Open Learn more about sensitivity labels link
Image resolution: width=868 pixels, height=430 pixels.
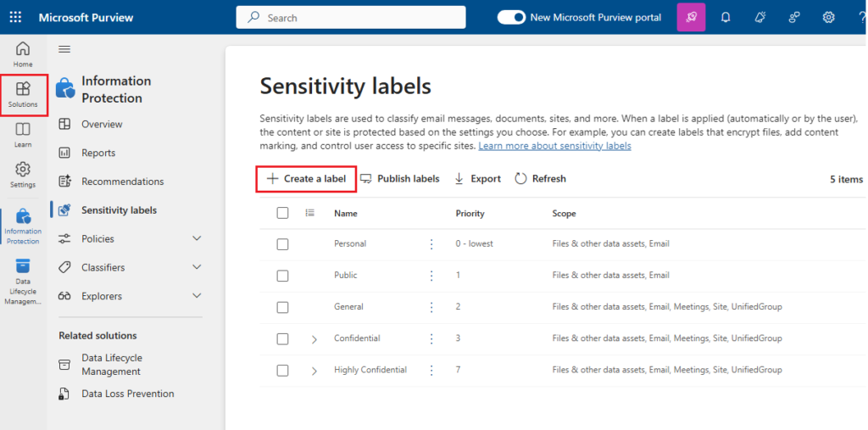(x=554, y=146)
